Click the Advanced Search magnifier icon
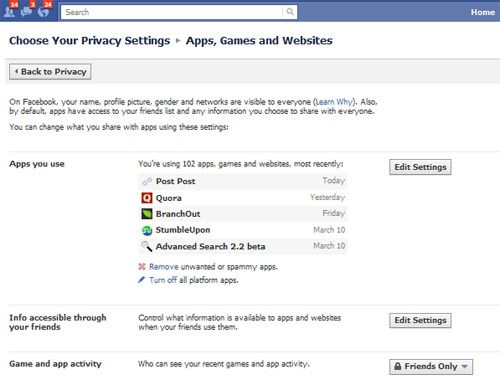Screen dimensions: 500x390 pos(147,246)
